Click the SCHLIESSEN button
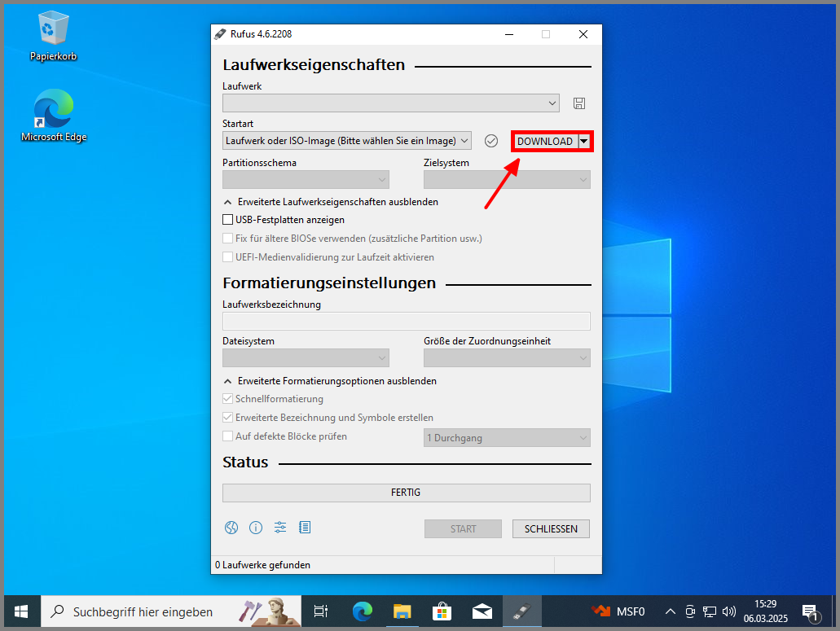Viewport: 840px width, 631px height. tap(552, 528)
